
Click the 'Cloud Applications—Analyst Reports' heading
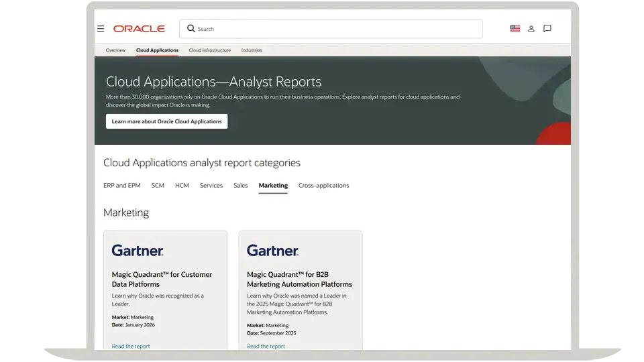point(213,82)
